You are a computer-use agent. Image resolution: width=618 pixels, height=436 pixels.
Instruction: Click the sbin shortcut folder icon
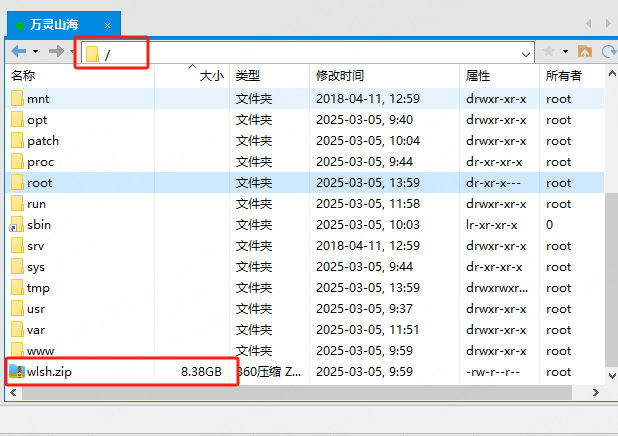pos(16,224)
